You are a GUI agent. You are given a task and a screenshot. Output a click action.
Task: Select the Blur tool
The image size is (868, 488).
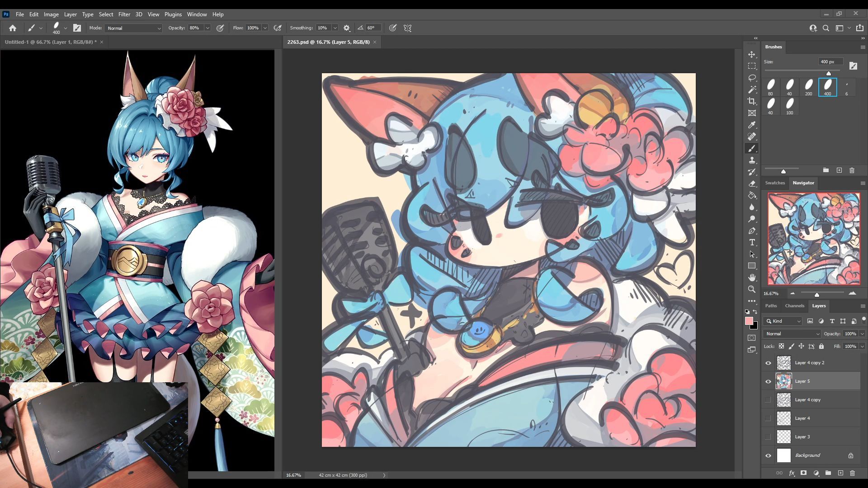(x=752, y=207)
